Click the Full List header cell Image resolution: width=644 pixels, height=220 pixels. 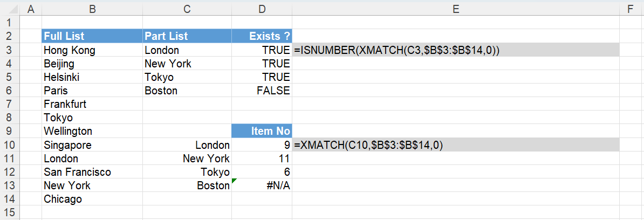click(92, 36)
